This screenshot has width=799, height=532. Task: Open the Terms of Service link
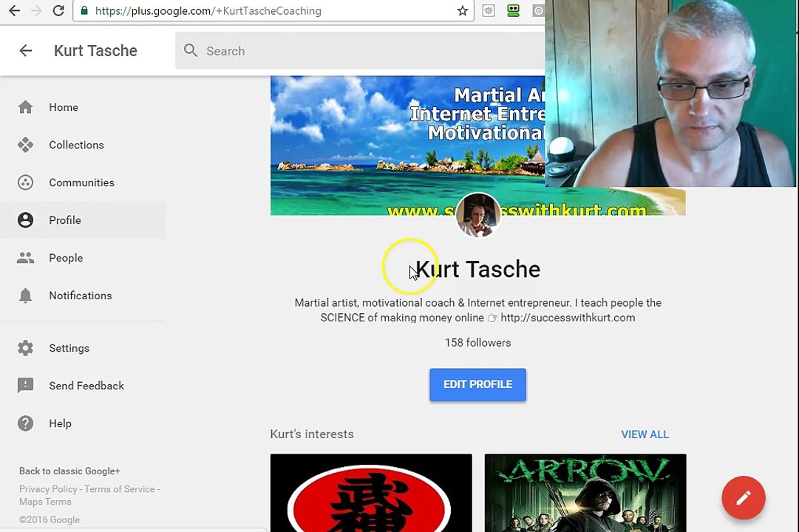119,489
